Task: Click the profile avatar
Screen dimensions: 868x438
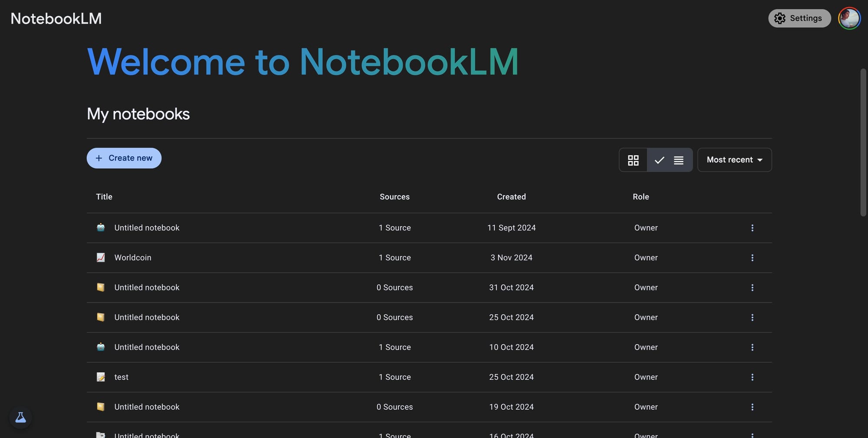Action: (849, 18)
